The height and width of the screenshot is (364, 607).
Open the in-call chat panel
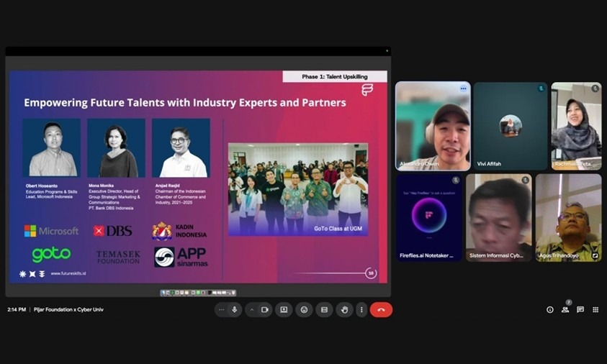(580, 309)
